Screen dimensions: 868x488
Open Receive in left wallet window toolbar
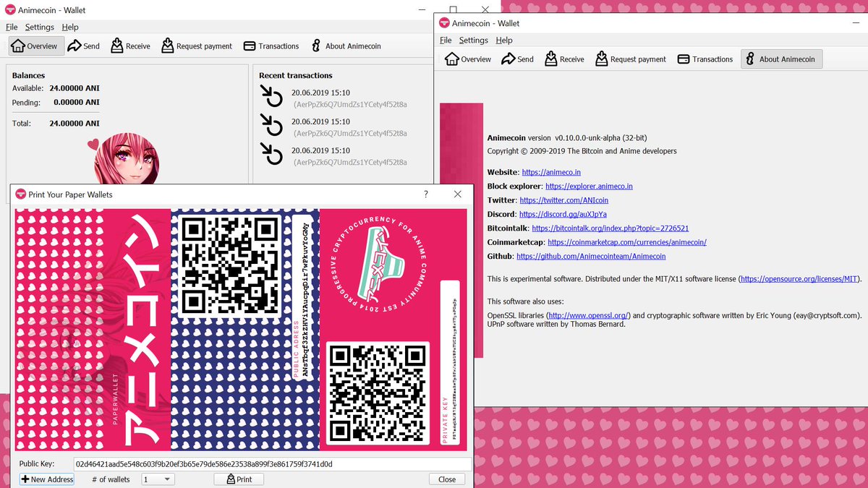click(130, 46)
